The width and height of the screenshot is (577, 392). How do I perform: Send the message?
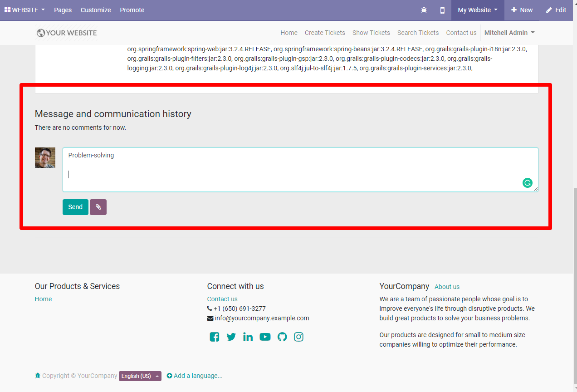pyautogui.click(x=75, y=207)
